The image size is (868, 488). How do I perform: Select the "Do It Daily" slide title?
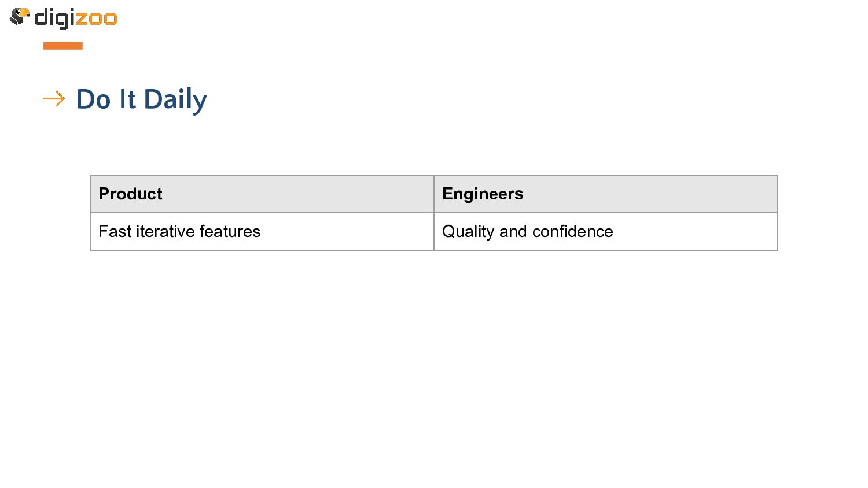tap(141, 99)
